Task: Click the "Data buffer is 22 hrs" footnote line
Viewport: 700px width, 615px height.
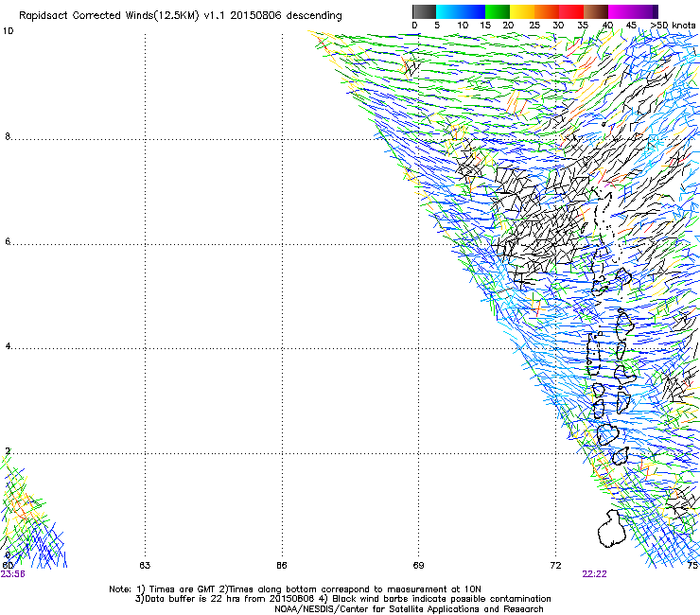Action: click(x=342, y=599)
